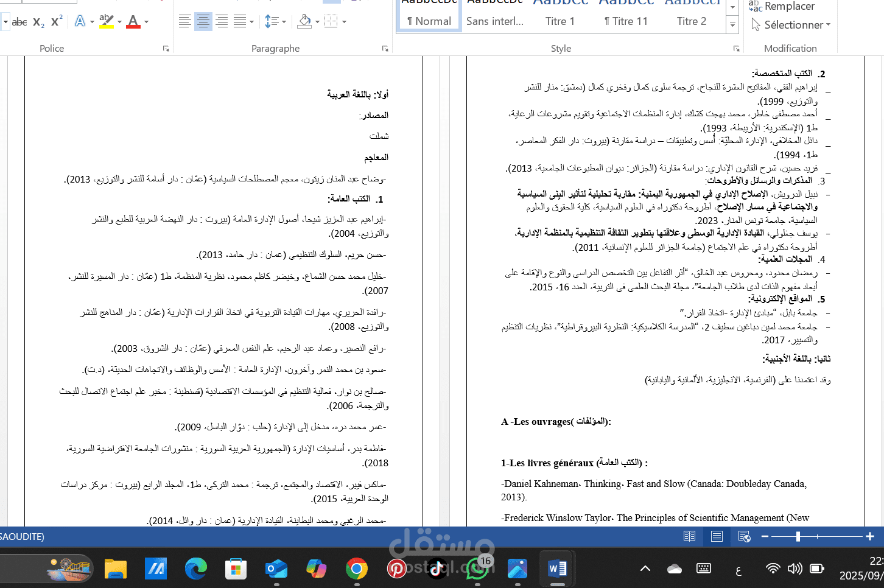Open Style pane launcher
This screenshot has width=884, height=588.
coord(736,49)
